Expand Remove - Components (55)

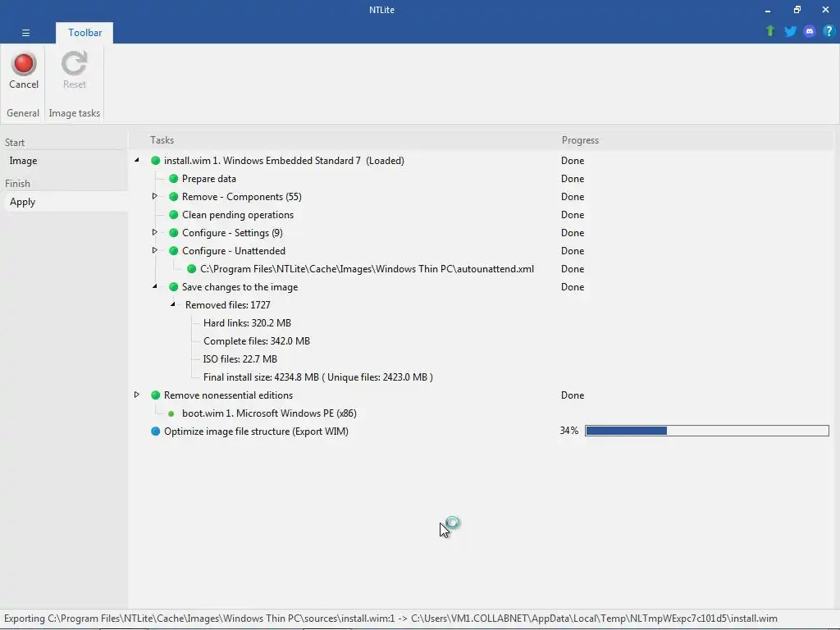point(154,196)
